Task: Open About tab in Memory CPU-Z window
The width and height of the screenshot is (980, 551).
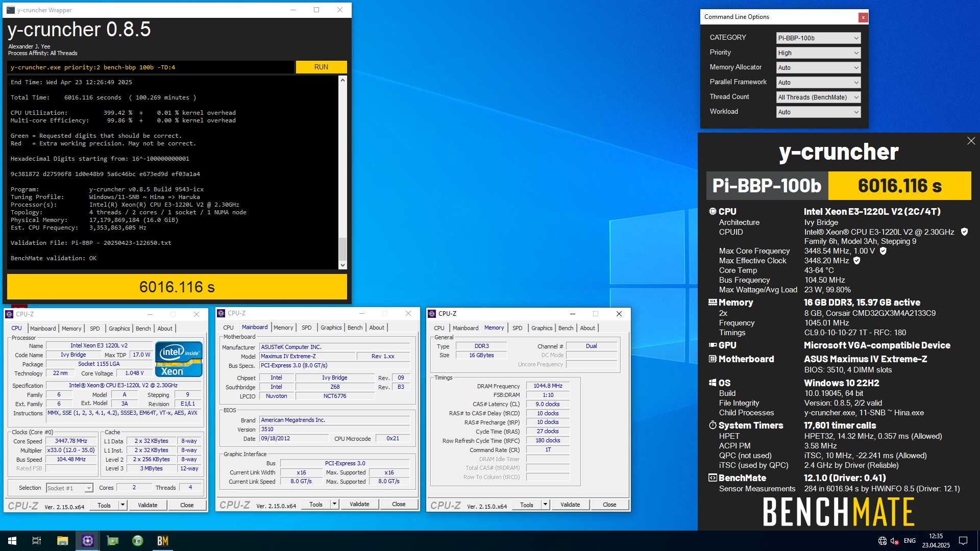Action: (x=587, y=328)
